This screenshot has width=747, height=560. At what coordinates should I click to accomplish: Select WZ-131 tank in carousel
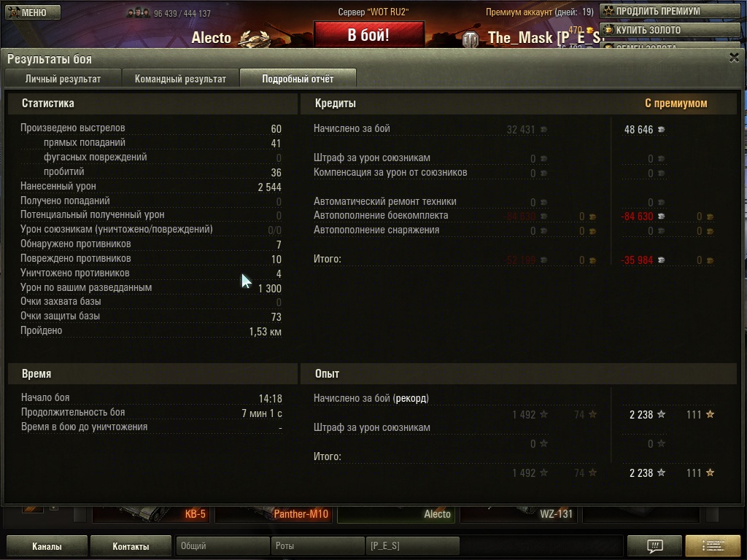pyautogui.click(x=519, y=514)
